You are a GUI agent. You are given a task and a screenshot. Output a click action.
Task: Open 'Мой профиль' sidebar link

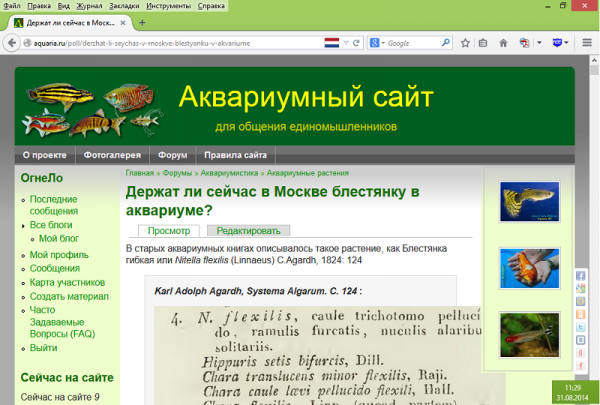click(x=59, y=255)
